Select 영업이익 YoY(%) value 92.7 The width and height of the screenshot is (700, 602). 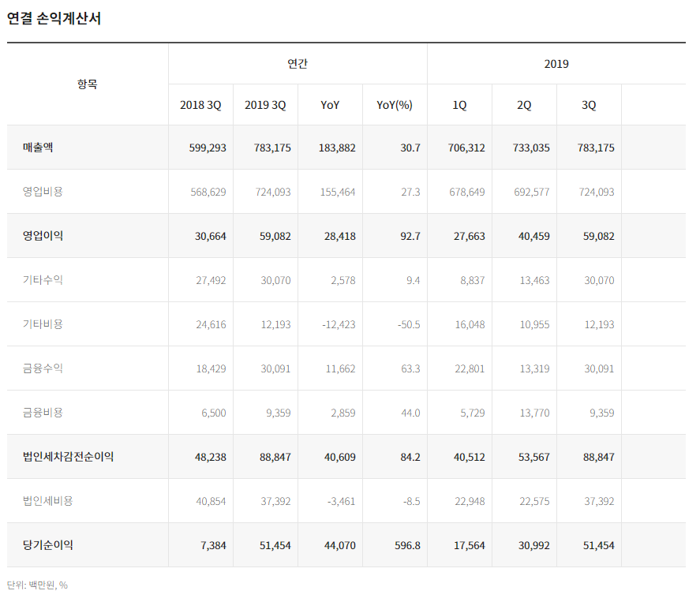[x=410, y=236]
